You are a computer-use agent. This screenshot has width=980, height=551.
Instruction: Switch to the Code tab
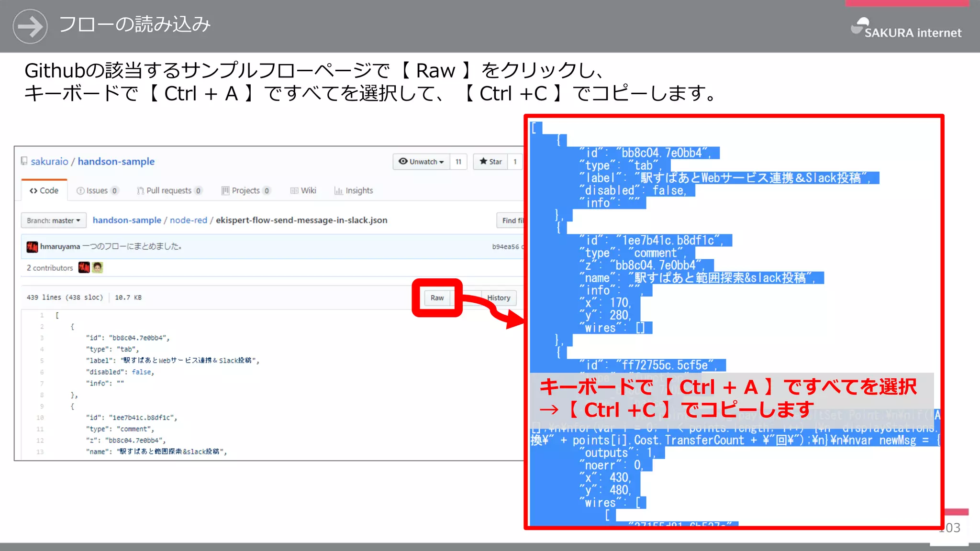44,190
